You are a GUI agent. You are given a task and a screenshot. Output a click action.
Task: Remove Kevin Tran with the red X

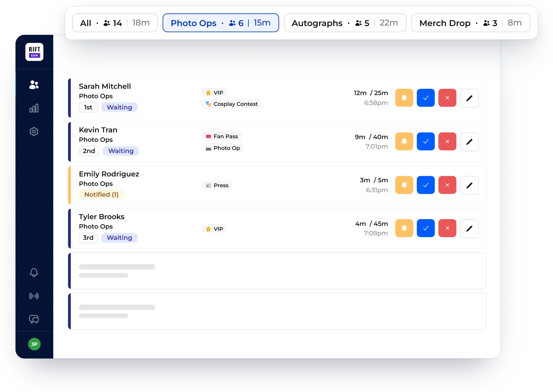pos(447,141)
